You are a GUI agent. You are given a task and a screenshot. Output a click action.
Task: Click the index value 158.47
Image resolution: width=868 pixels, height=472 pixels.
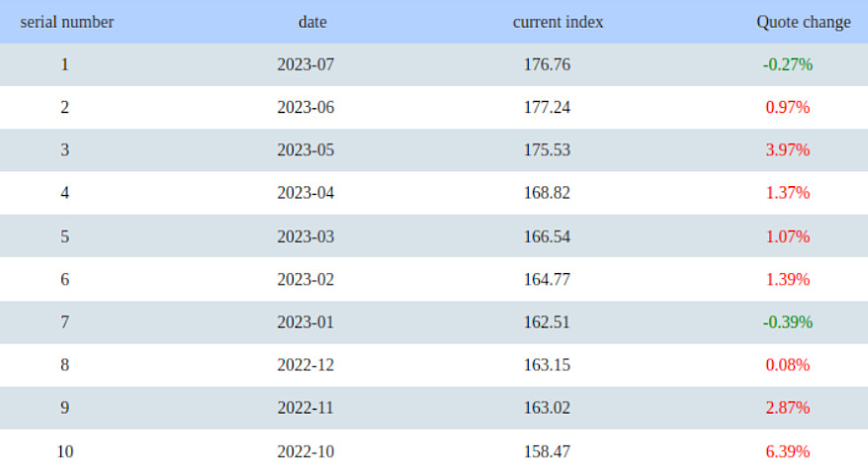(x=547, y=451)
